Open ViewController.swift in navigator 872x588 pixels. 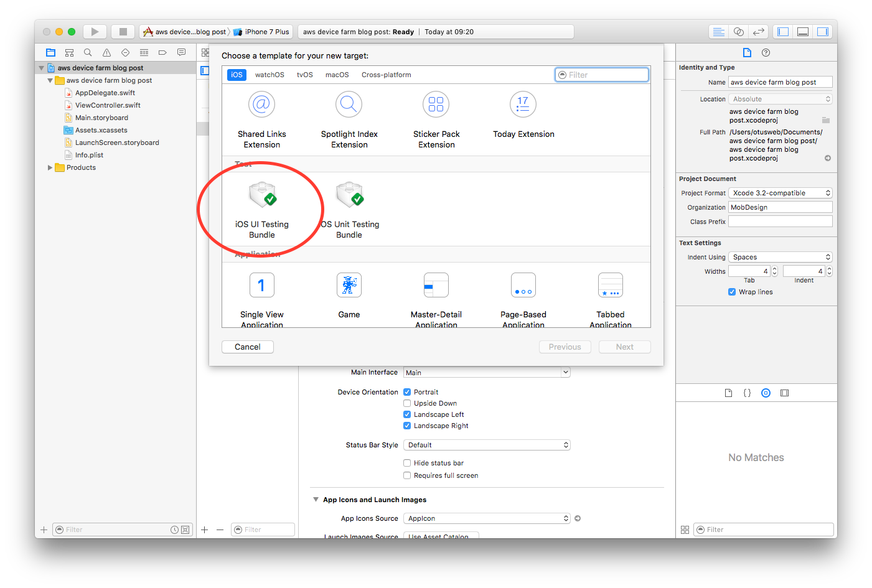[x=108, y=105]
